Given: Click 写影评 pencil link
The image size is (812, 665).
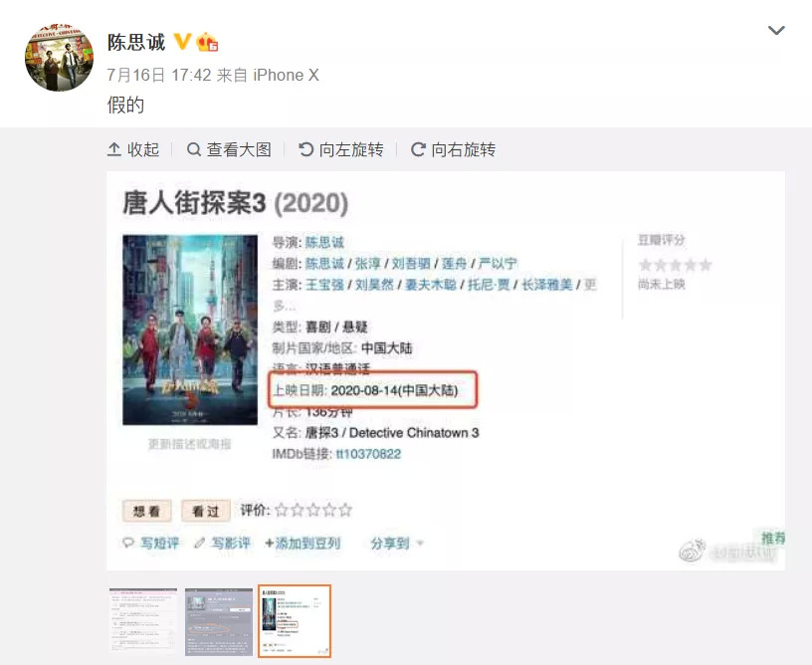Looking at the screenshot, I should coord(222,543).
